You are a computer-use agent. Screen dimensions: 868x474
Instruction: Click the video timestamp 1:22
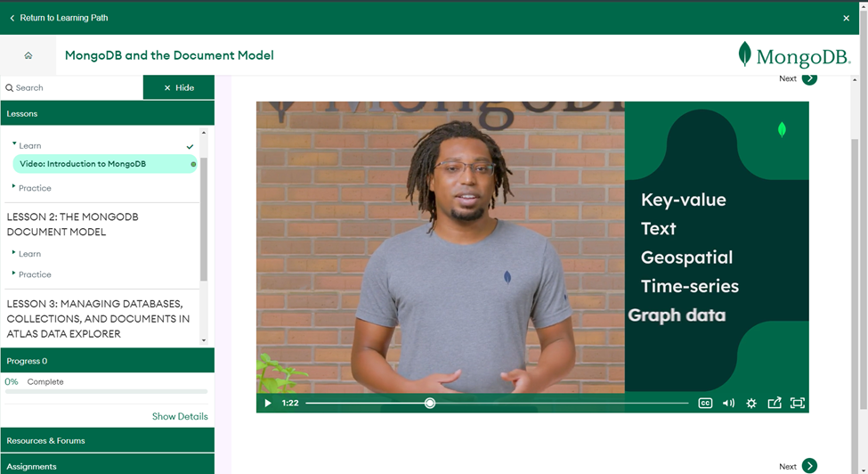[290, 403]
